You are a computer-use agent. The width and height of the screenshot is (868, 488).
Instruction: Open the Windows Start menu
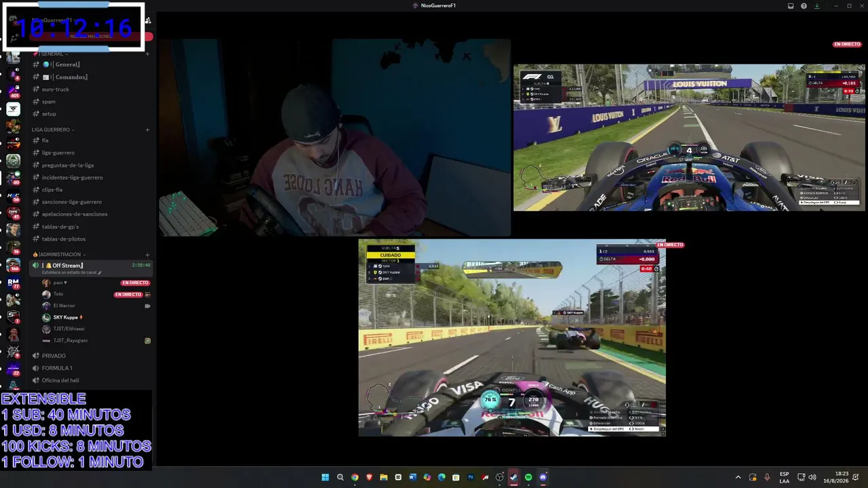(x=325, y=477)
